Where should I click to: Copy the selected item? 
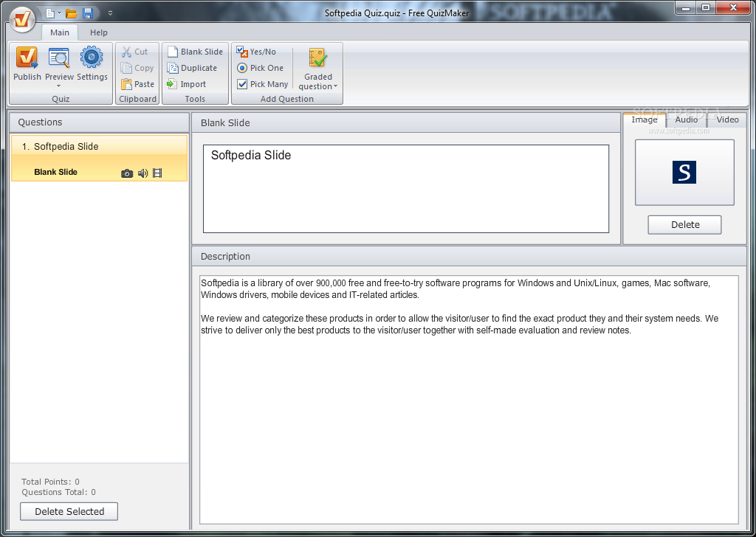(137, 68)
